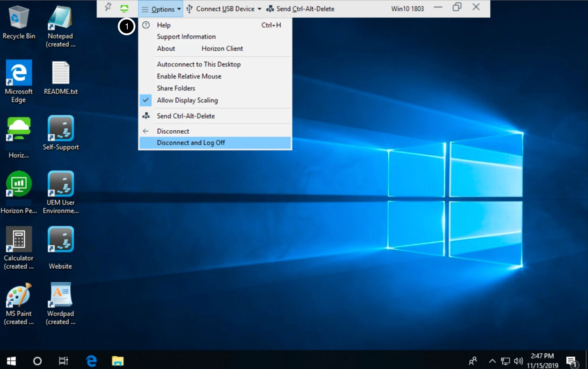Open the Options menu arrow
588x369 pixels.
coord(179,8)
